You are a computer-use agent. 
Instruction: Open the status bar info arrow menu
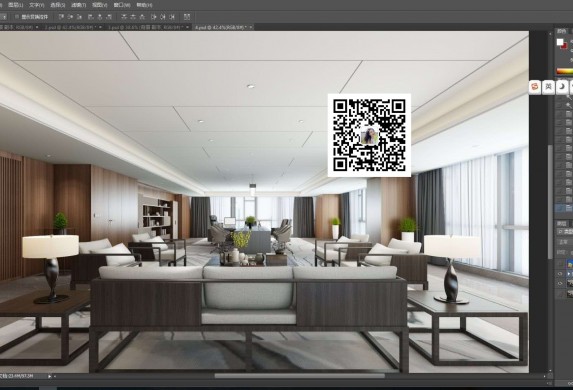click(x=49, y=376)
